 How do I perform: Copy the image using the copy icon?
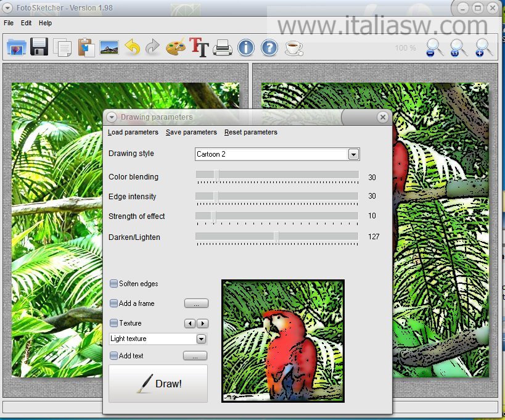pyautogui.click(x=62, y=47)
